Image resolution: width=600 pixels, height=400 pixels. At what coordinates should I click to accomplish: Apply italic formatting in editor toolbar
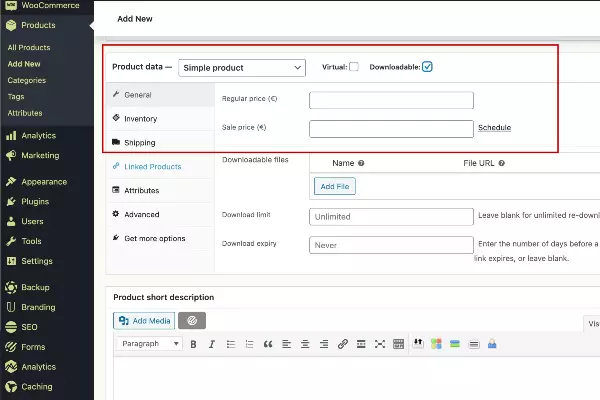click(212, 344)
